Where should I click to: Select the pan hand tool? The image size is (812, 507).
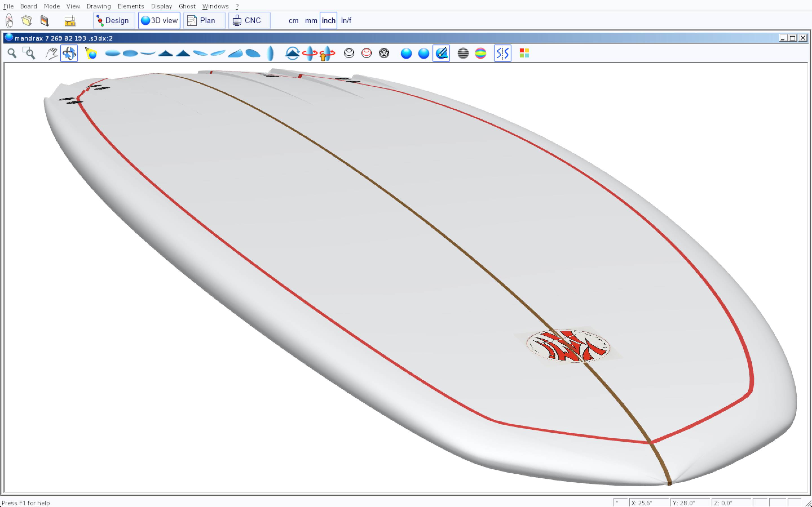(x=51, y=53)
